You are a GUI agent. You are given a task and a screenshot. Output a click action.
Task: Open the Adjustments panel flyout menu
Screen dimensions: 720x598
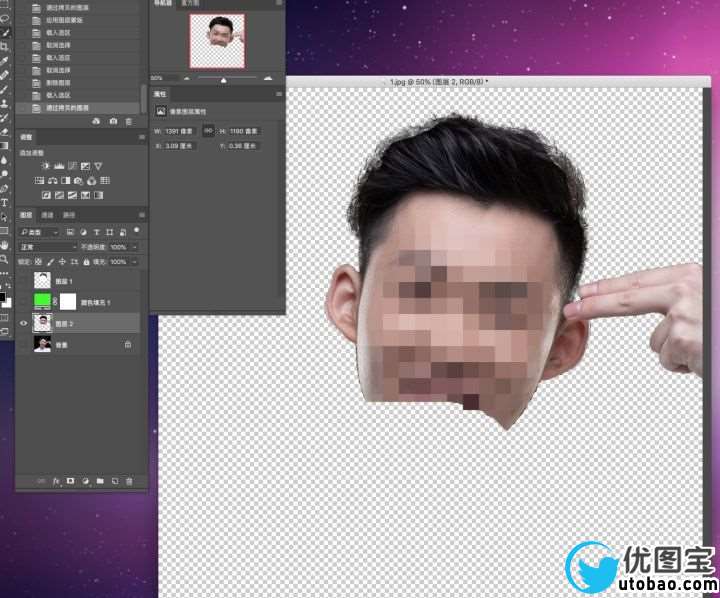click(x=142, y=137)
